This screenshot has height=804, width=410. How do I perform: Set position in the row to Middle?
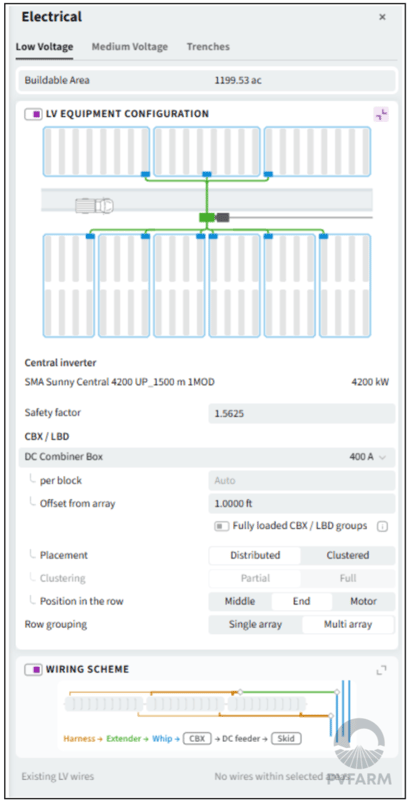[x=240, y=601]
